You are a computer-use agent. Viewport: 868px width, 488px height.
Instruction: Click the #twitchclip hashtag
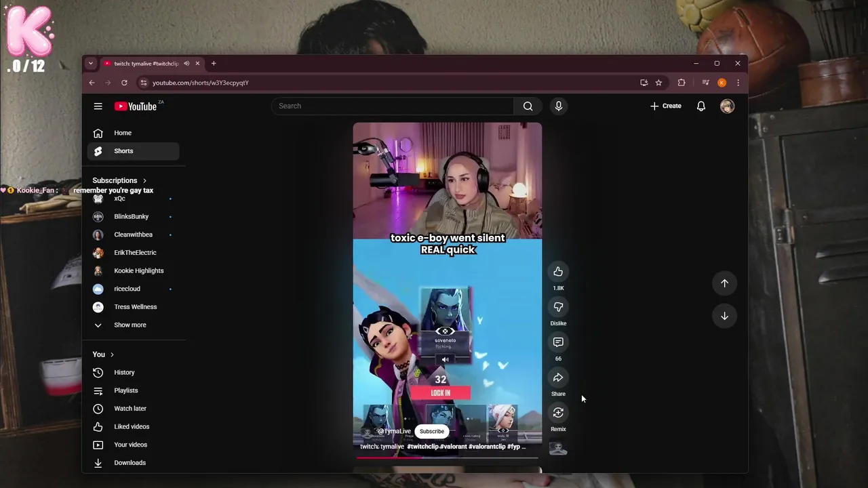tap(422, 447)
